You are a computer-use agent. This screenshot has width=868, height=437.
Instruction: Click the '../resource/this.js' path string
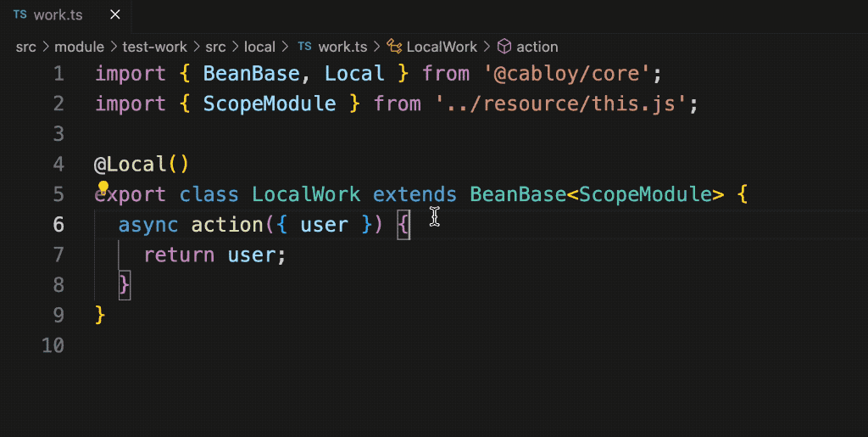click(x=560, y=104)
